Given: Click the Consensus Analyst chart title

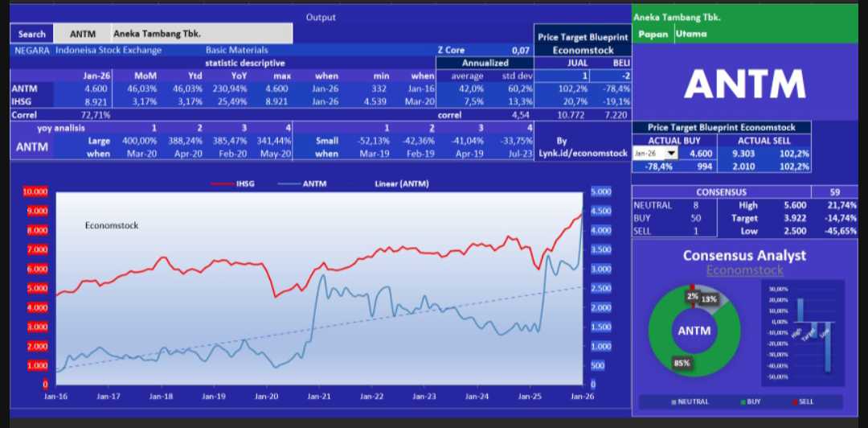Looking at the screenshot, I should [x=744, y=256].
